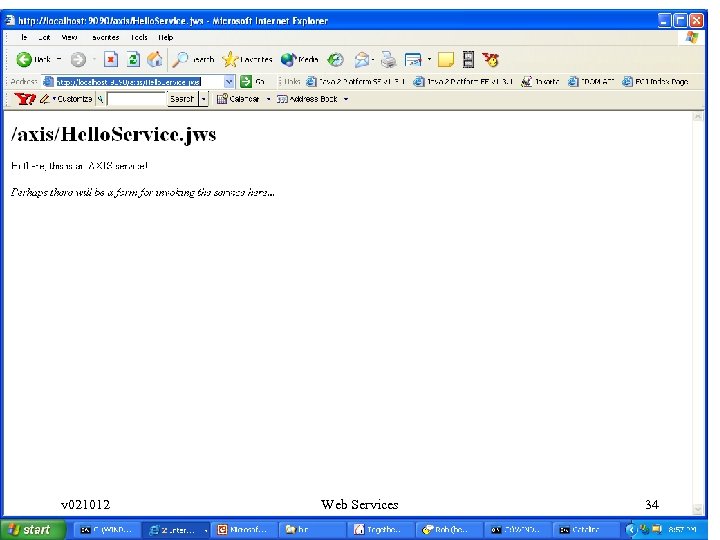Open the Favorites menu
Image resolution: width=720 pixels, height=540 pixels.
(105, 37)
